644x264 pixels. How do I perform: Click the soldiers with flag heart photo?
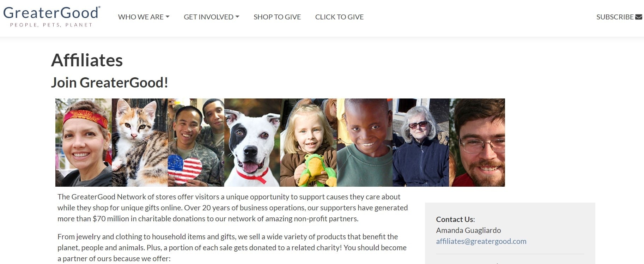(196, 143)
